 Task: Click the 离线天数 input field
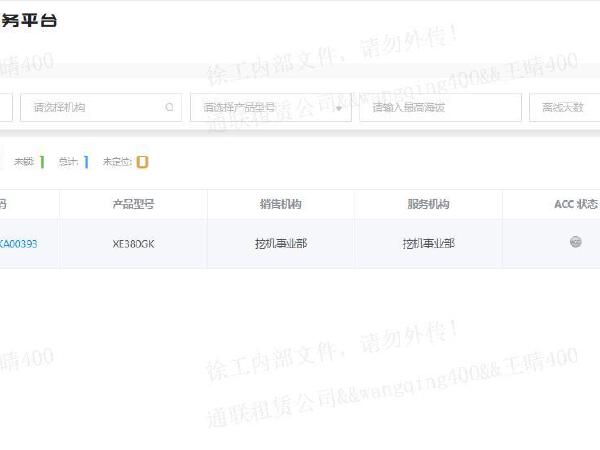(x=564, y=108)
